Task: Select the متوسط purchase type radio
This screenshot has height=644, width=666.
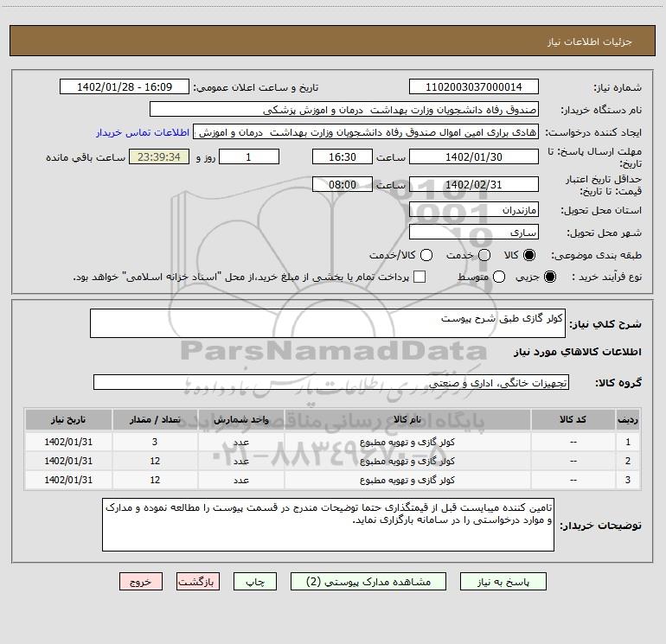Action: coord(499,277)
